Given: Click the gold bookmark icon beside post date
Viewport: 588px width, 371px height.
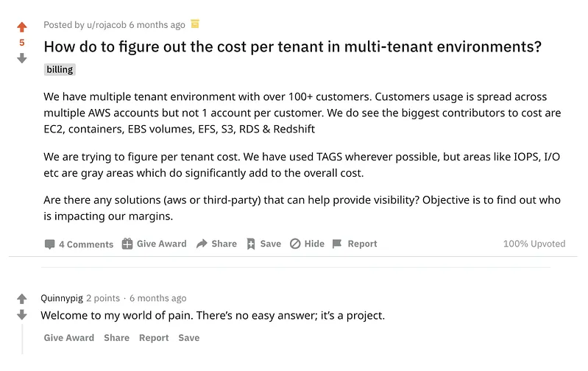Looking at the screenshot, I should 195,24.
